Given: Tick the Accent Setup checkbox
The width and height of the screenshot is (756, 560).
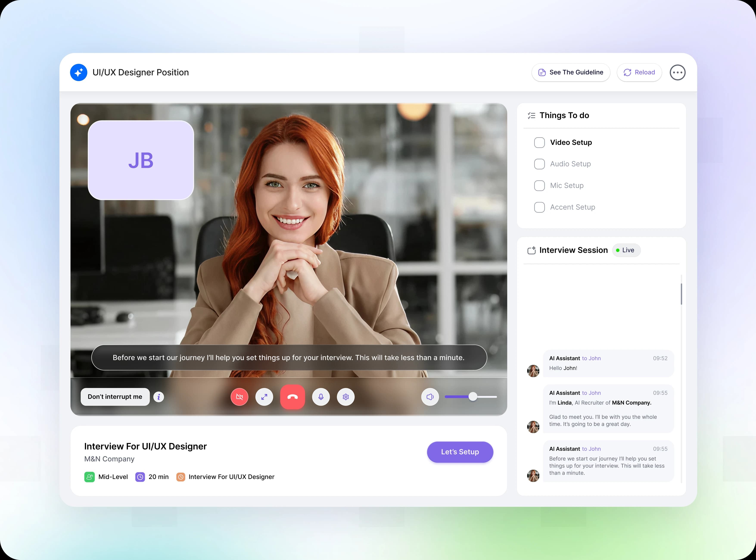Looking at the screenshot, I should point(539,207).
